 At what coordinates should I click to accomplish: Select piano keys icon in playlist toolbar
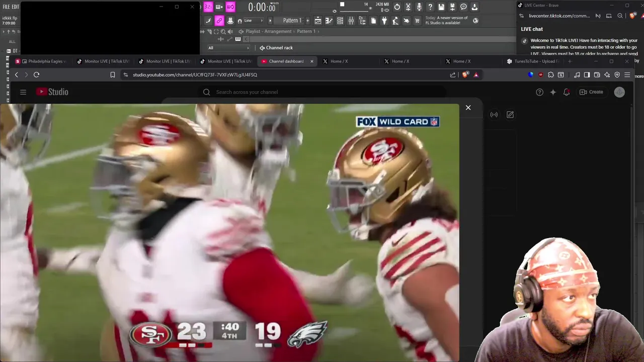point(238,39)
